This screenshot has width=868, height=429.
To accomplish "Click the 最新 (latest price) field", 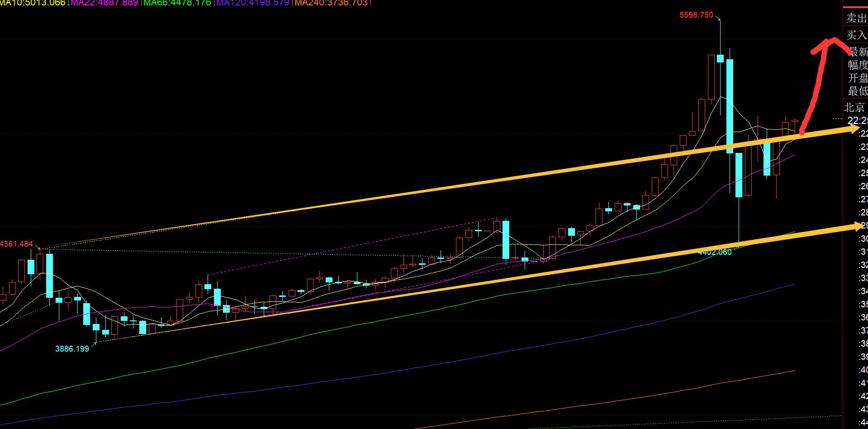I will 858,52.
